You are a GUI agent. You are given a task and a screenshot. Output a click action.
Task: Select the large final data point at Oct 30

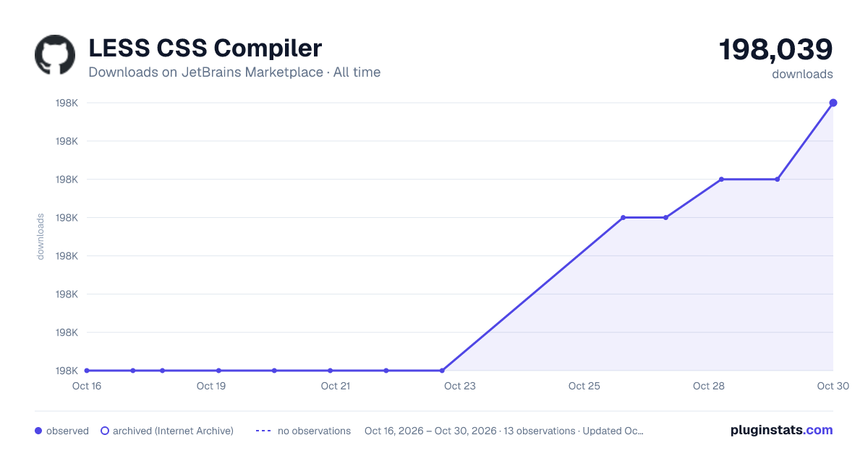833,103
